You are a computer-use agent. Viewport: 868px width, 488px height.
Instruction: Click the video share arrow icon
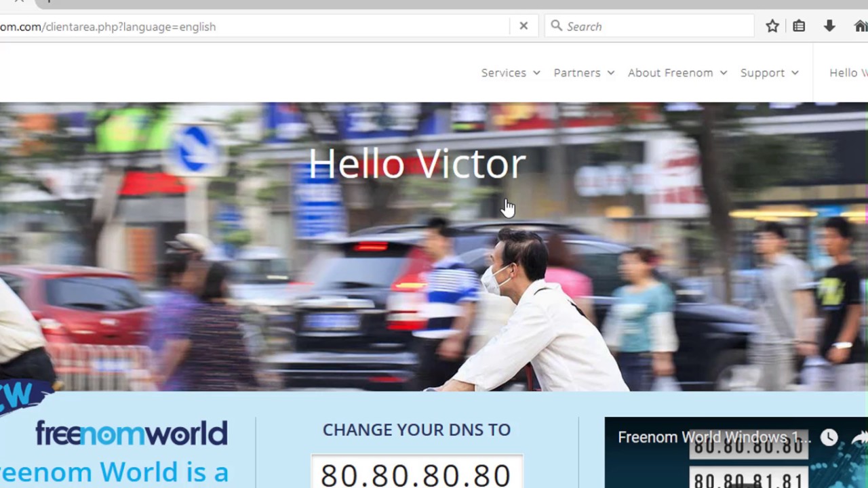tap(860, 438)
